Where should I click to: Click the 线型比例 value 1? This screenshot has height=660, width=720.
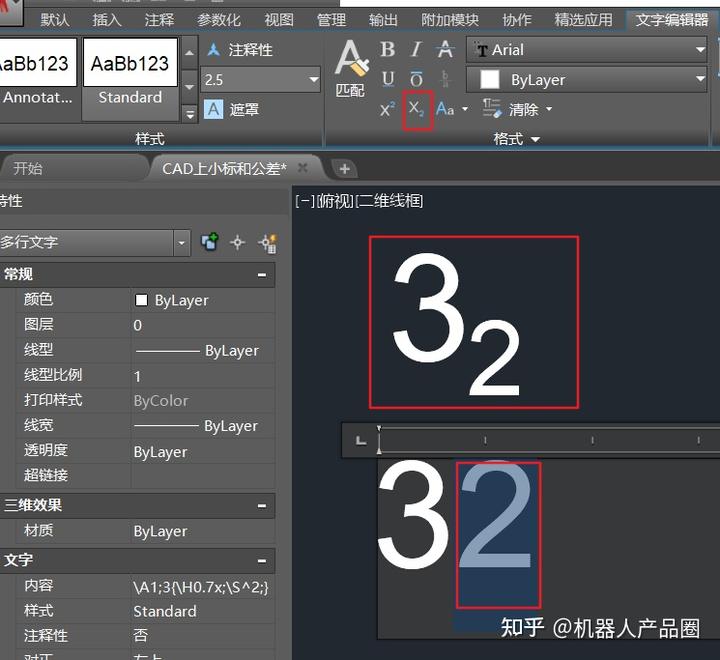[x=202, y=376]
